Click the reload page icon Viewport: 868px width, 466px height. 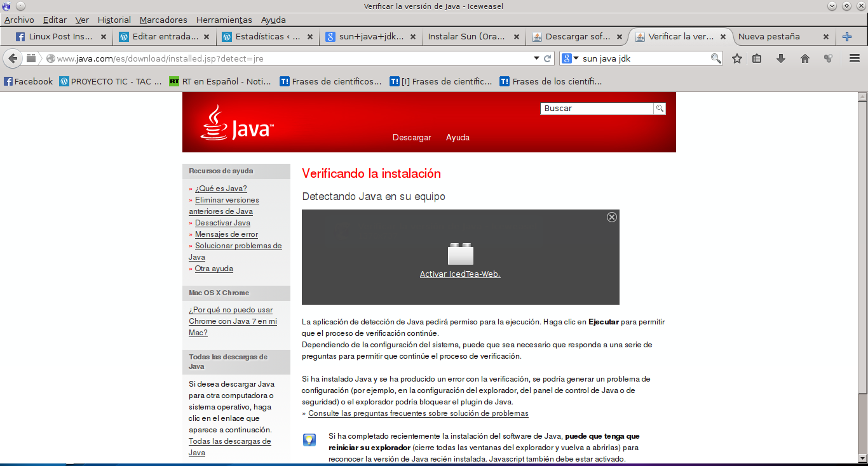548,58
